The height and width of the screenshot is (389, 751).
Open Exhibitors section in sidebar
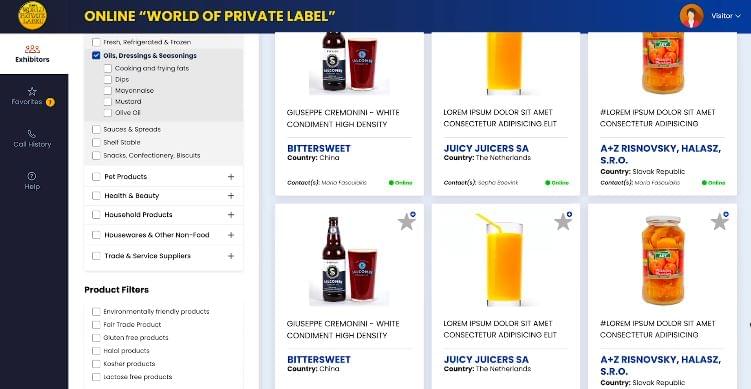32,54
